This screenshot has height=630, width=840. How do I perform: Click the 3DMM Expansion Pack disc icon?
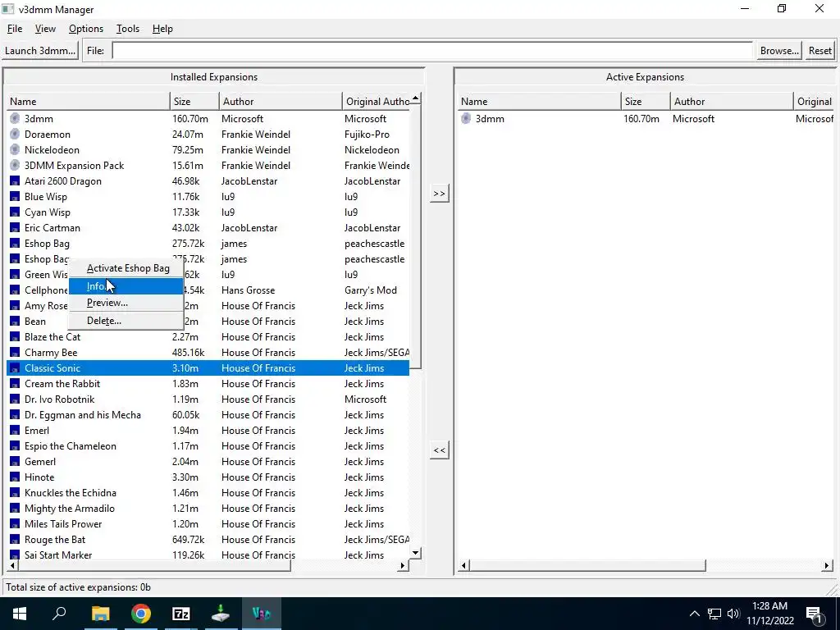click(x=15, y=165)
